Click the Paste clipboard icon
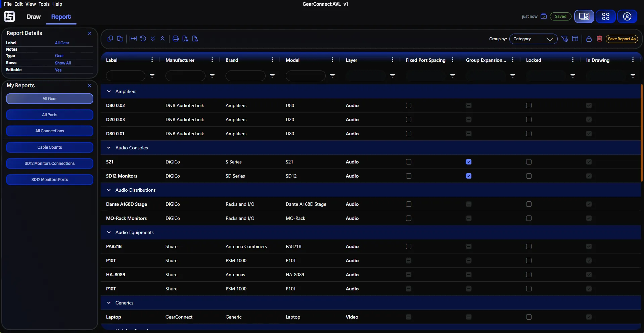 point(120,39)
